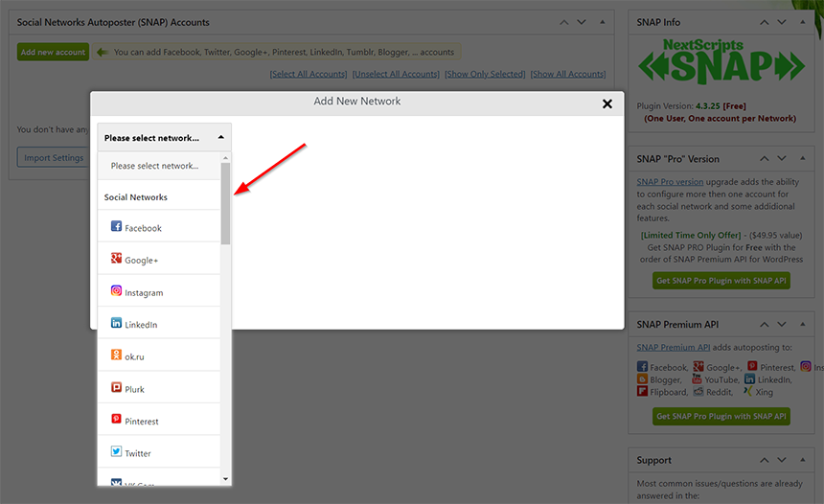
Task: Move Support panel up
Action: click(x=765, y=460)
